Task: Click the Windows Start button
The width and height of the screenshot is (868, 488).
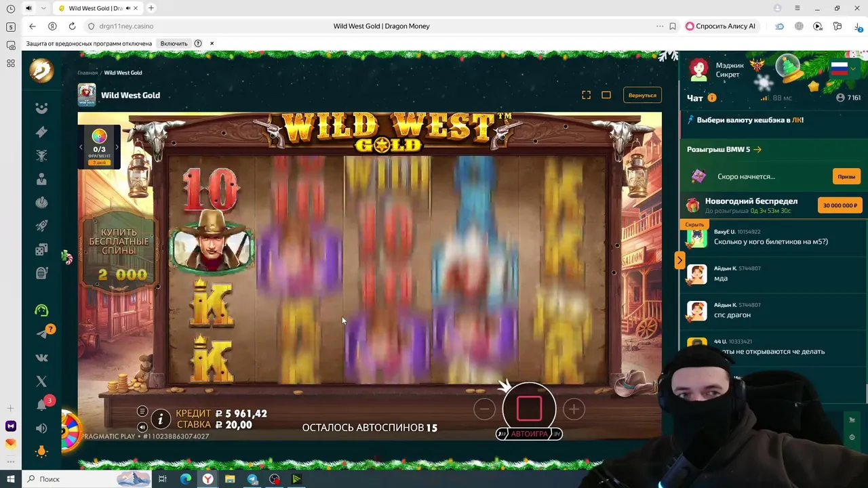Action: click(10, 479)
